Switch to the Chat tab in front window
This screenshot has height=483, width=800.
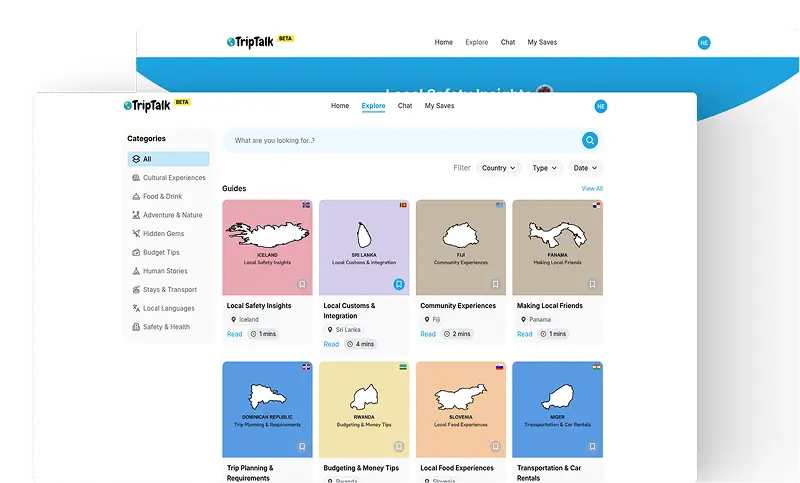[x=405, y=106]
